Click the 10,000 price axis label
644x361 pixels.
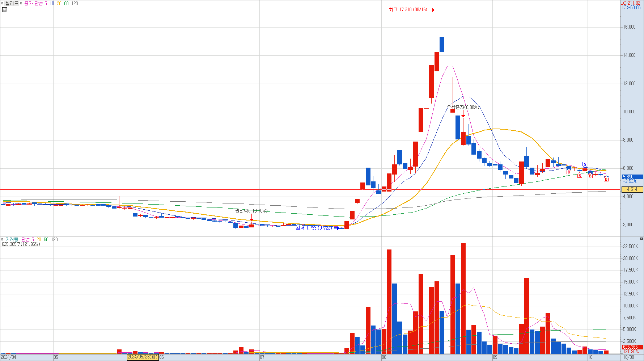[629, 112]
